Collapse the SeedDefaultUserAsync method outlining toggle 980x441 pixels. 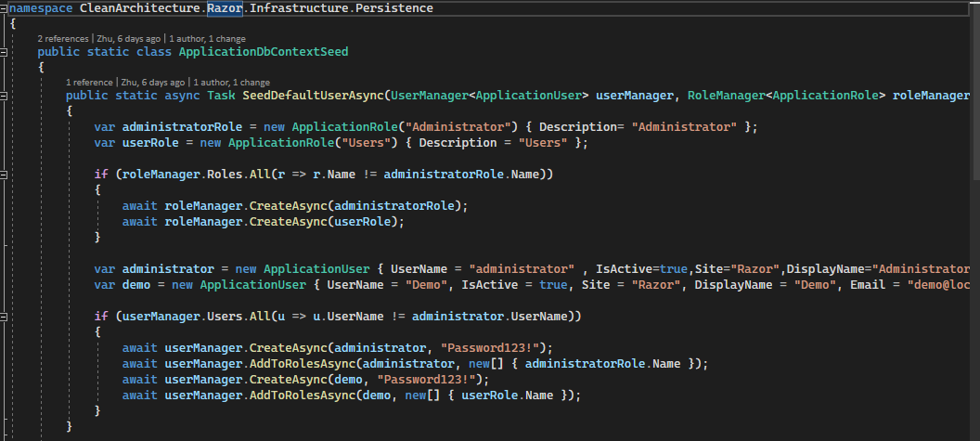4,96
